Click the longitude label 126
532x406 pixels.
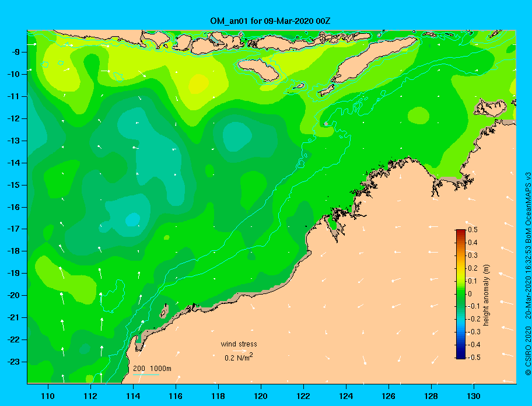point(388,396)
